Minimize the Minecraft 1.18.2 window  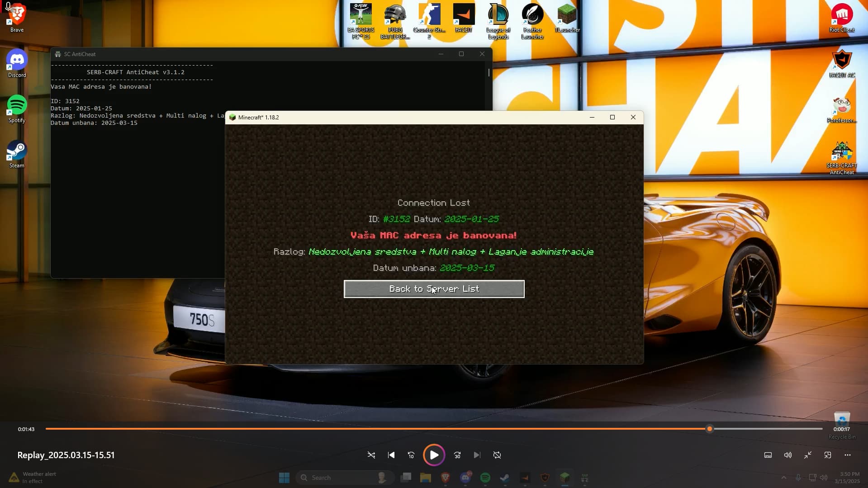tap(592, 117)
